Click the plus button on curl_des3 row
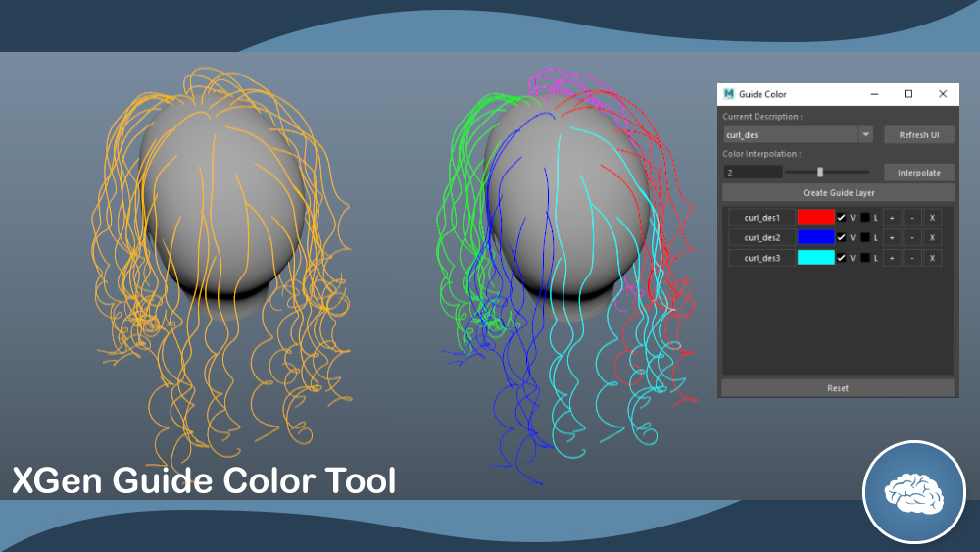Viewport: 980px width, 552px height. (892, 258)
